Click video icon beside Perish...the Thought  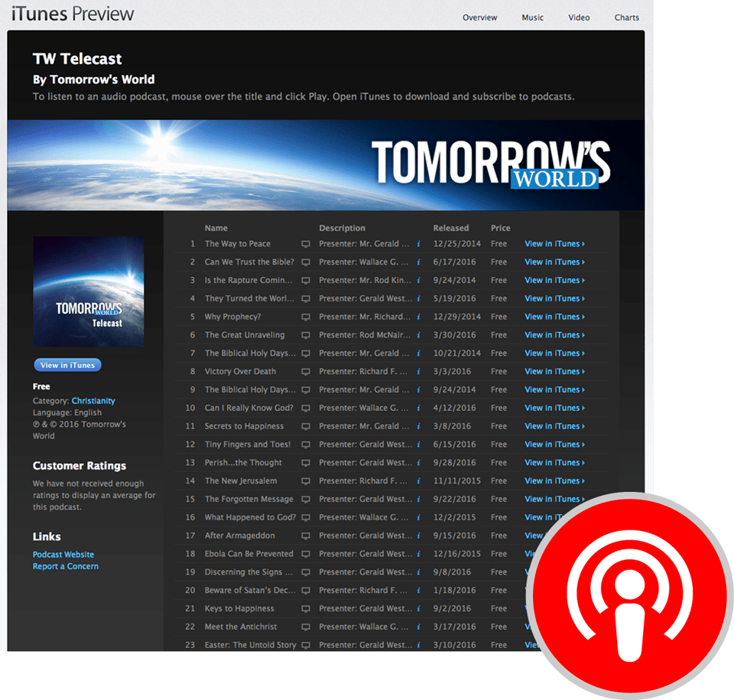click(306, 463)
